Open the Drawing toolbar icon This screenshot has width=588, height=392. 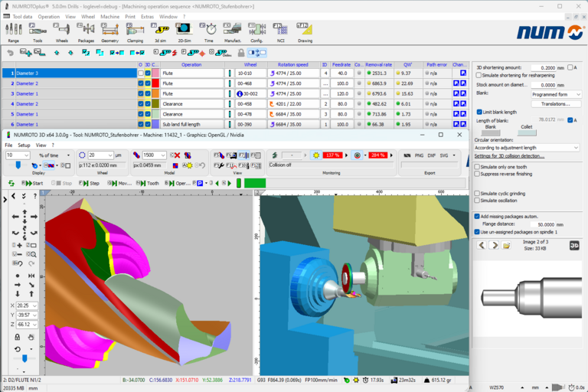point(305,31)
